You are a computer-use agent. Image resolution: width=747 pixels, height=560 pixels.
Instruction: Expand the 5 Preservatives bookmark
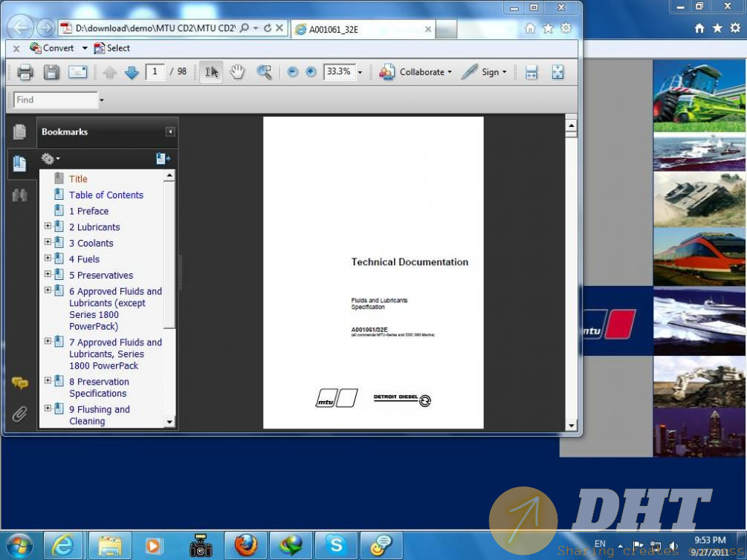(x=48, y=274)
